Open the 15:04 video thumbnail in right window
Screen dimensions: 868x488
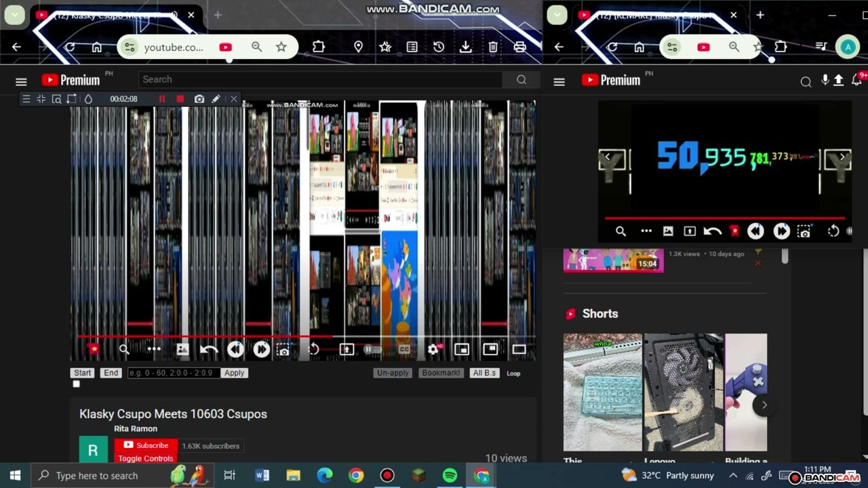click(x=613, y=260)
